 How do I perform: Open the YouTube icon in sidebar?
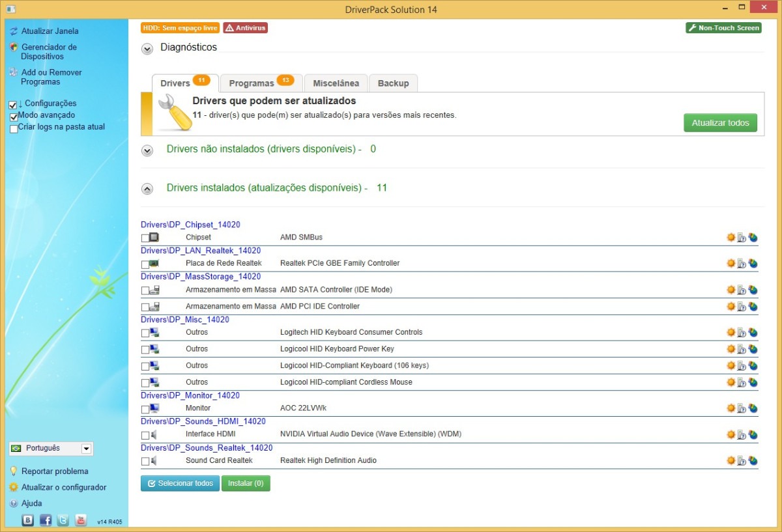coord(81,520)
